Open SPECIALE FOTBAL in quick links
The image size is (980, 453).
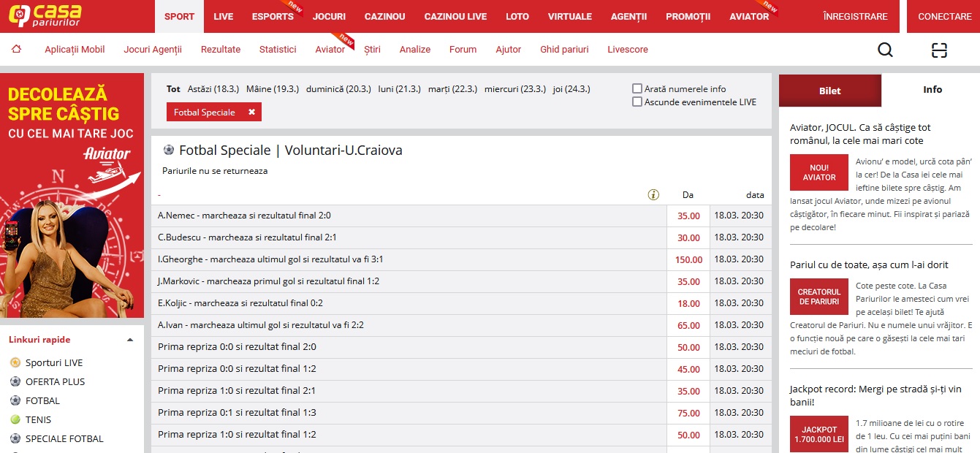[64, 438]
